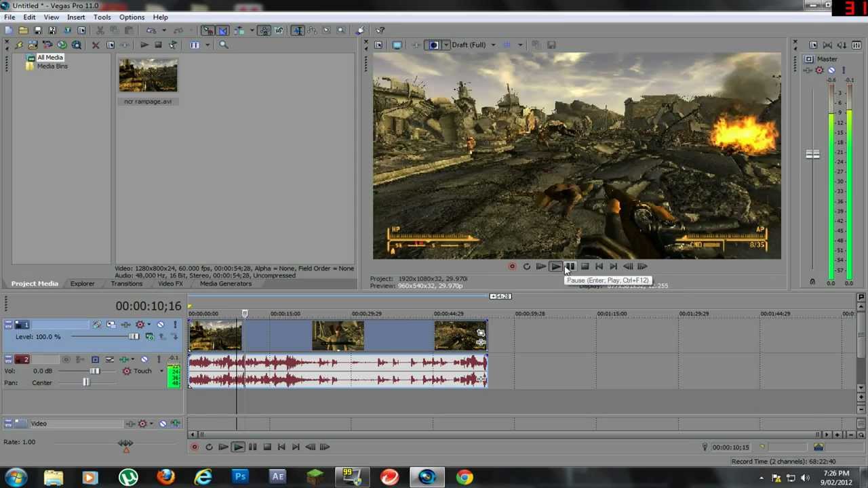Toggle Loop Playback in the timeline transport
Viewport: 868px width, 488px height.
(209, 447)
